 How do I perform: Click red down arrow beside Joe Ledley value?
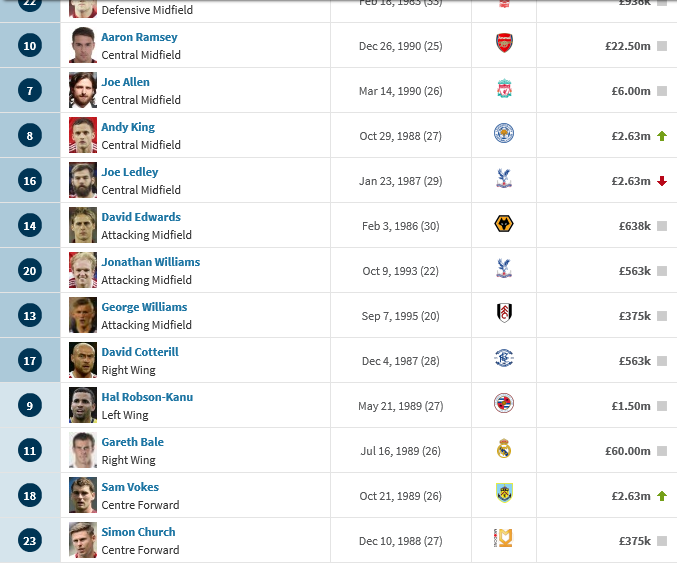click(662, 181)
